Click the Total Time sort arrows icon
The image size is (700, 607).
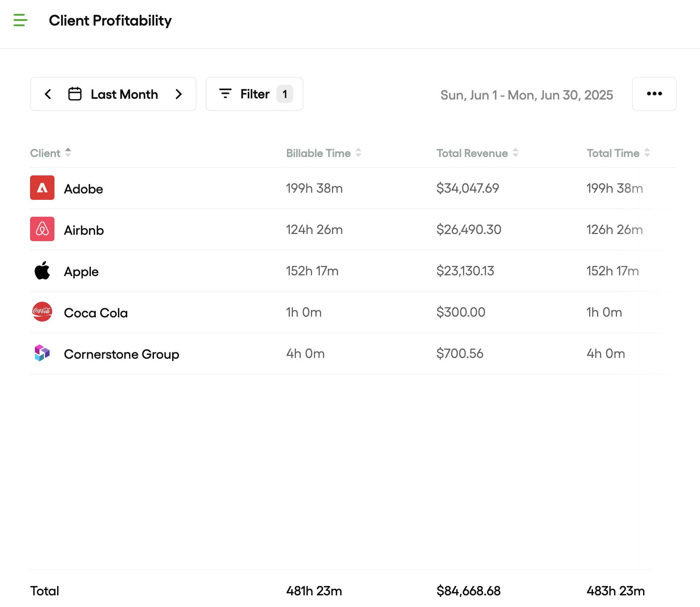(647, 153)
